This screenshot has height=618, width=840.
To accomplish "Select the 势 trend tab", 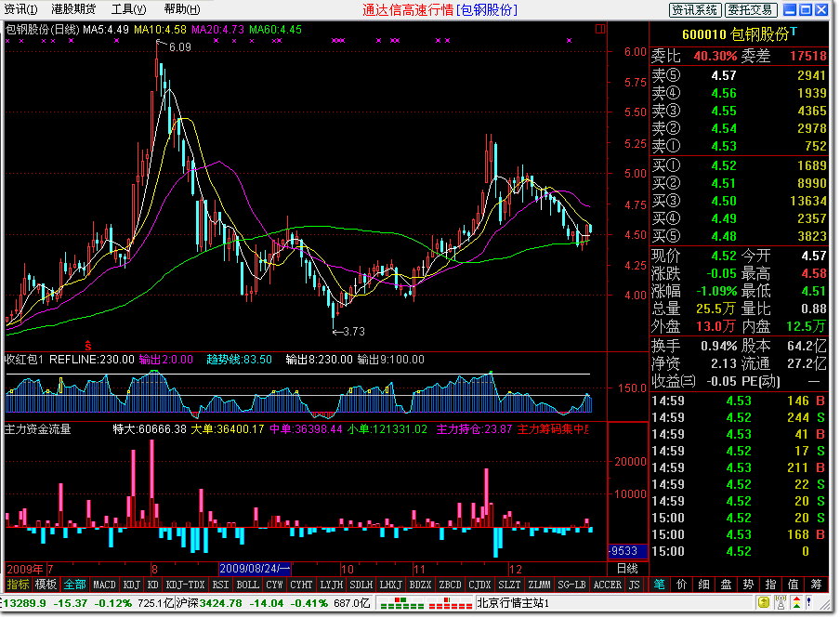I will tap(748, 585).
